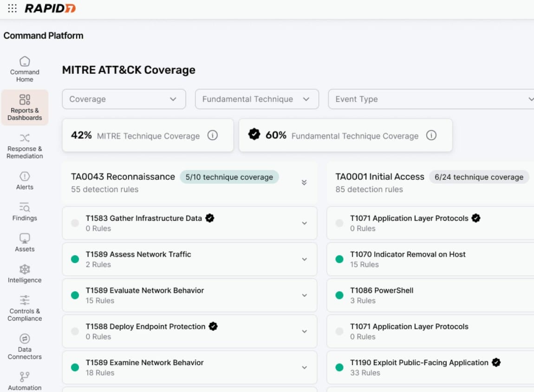Click the Rapid7 logo

tap(50, 8)
